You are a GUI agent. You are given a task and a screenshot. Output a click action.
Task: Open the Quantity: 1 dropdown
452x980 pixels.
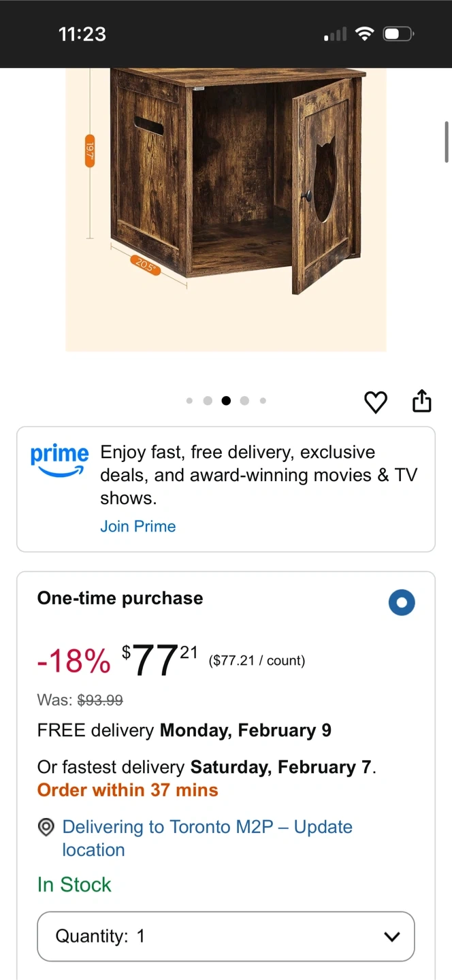pos(226,936)
